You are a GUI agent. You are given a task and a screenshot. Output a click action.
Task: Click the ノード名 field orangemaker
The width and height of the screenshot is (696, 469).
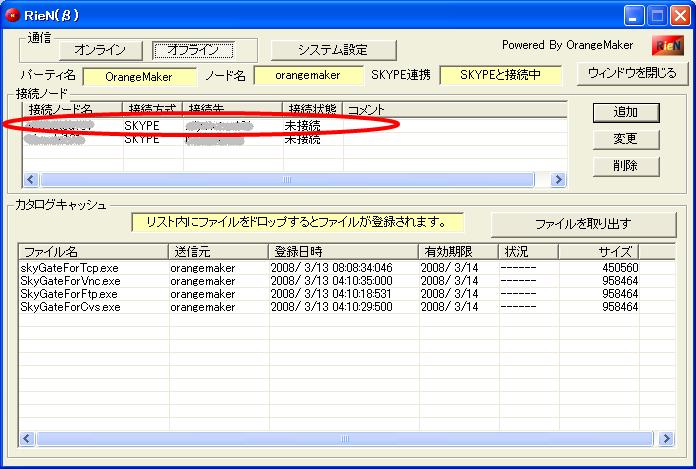[308, 75]
